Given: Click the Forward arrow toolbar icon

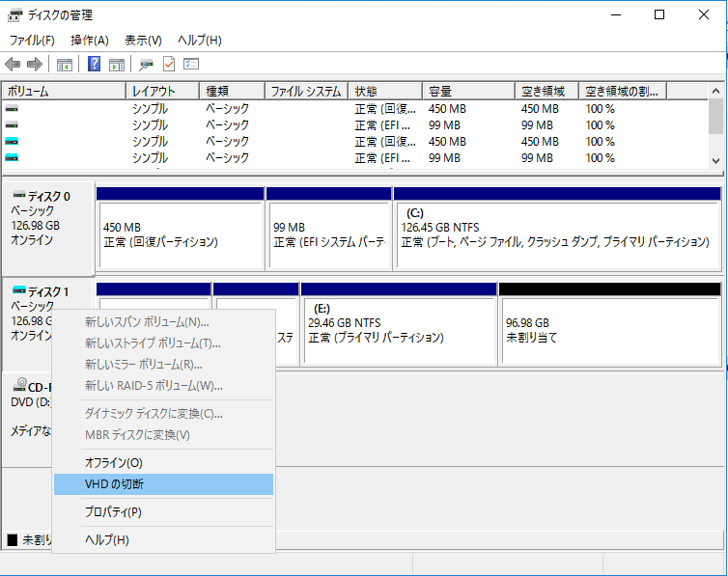Looking at the screenshot, I should pyautogui.click(x=34, y=65).
